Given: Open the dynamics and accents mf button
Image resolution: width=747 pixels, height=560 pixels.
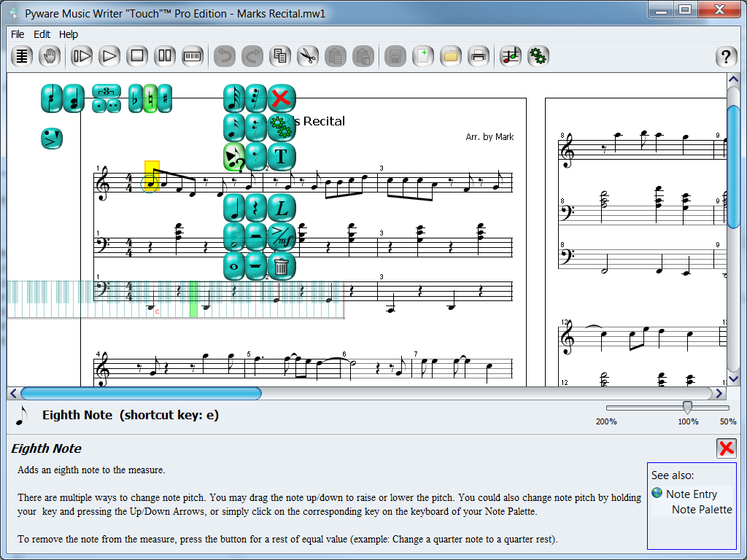Looking at the screenshot, I should (x=281, y=237).
